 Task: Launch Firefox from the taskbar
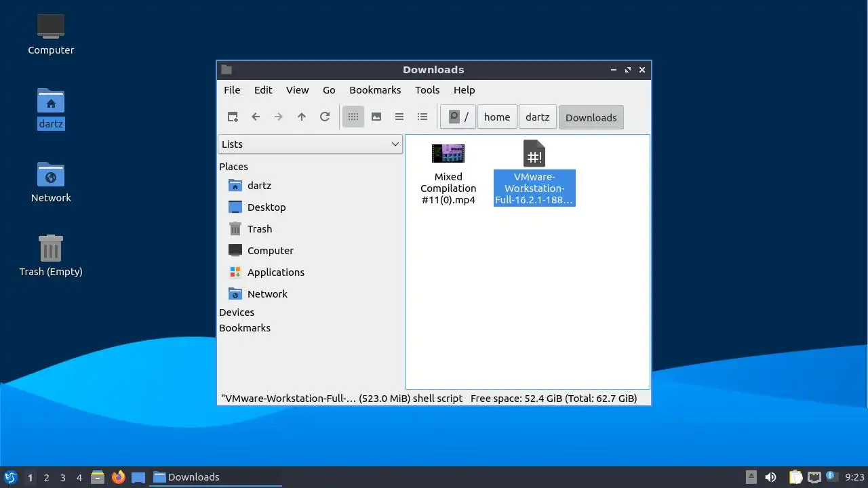[118, 477]
